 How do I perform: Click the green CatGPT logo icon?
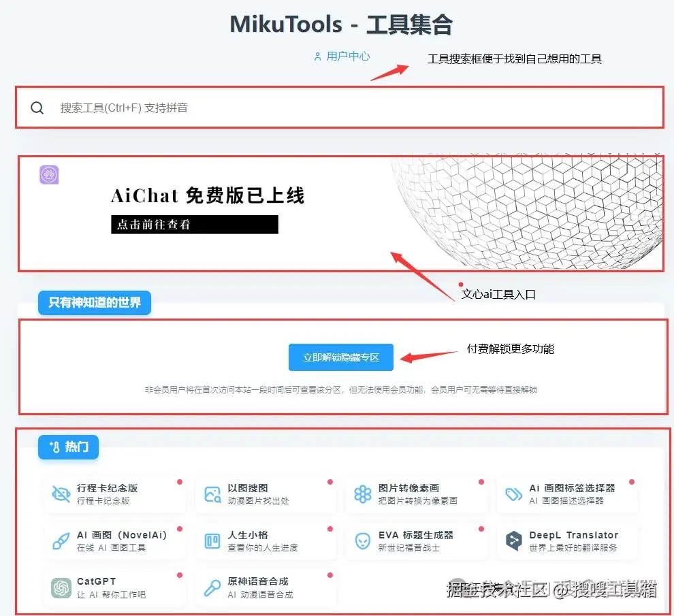tap(61, 588)
